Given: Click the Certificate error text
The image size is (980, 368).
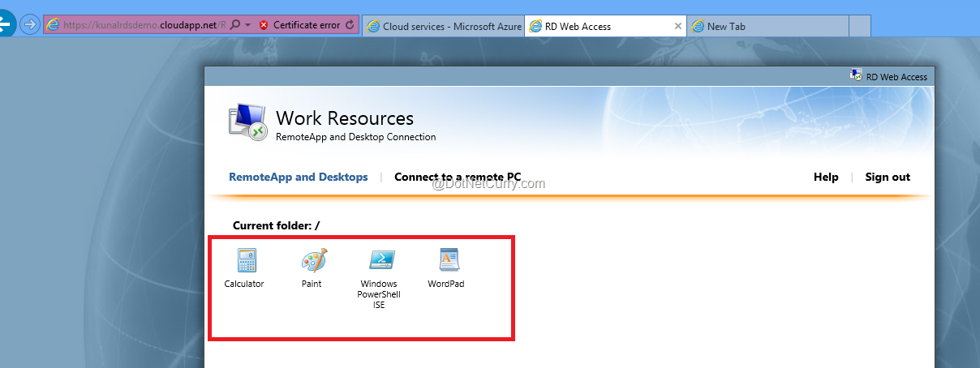Looking at the screenshot, I should tap(307, 25).
